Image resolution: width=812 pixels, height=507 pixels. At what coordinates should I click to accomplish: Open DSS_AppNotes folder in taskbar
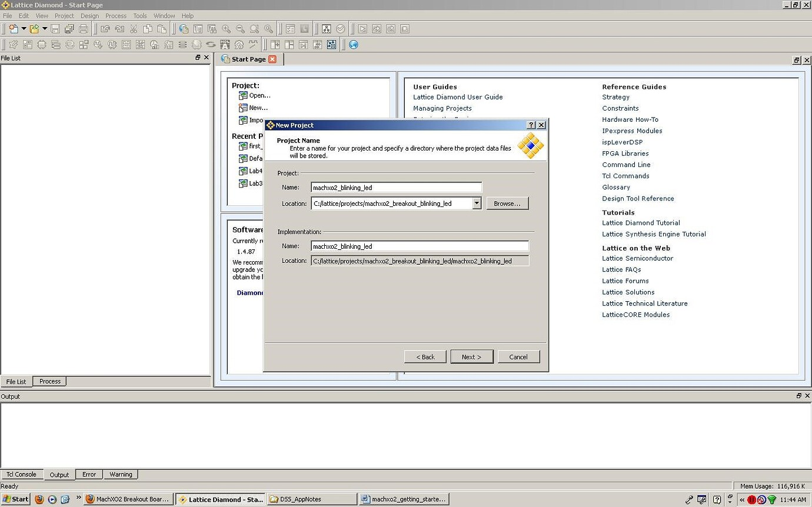311,499
